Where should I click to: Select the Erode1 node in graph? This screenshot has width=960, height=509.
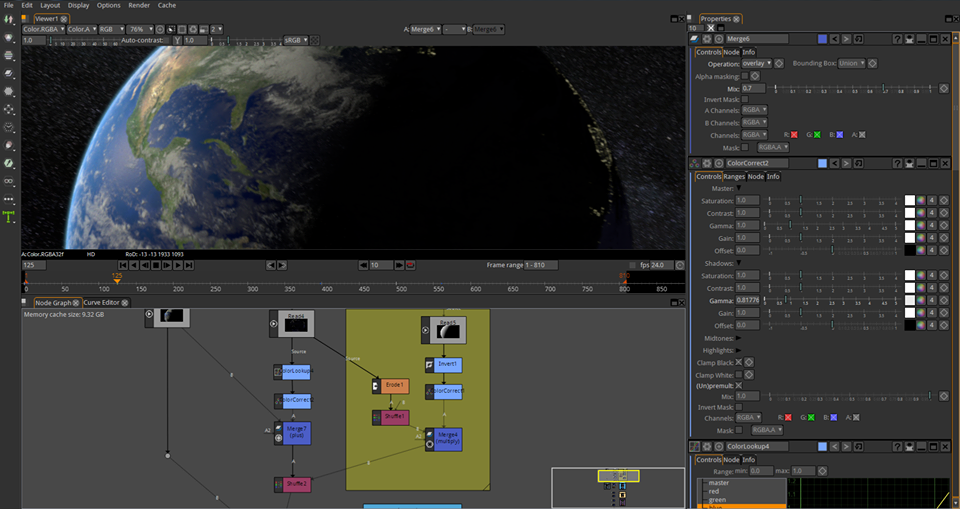tap(391, 386)
